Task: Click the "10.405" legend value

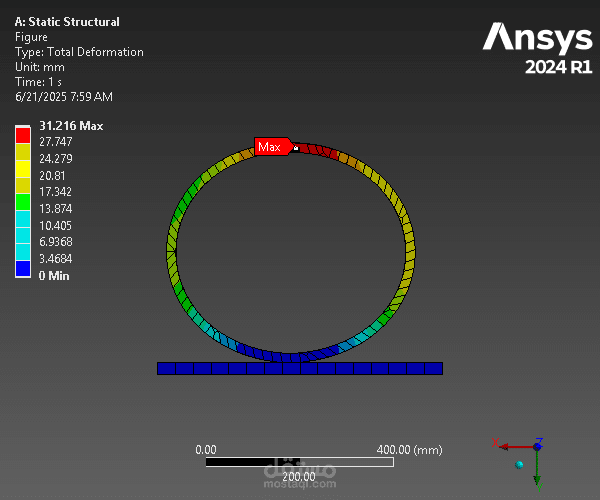Action: coord(55,226)
